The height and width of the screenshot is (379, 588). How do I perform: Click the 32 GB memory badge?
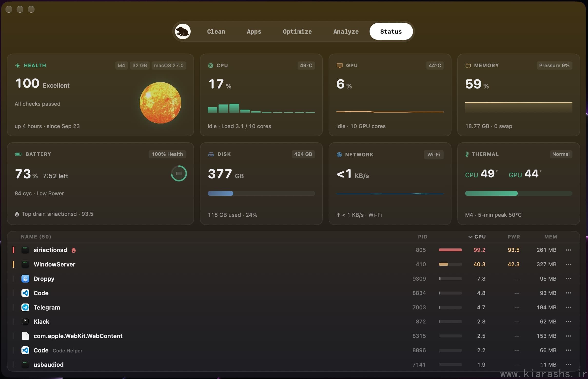140,66
